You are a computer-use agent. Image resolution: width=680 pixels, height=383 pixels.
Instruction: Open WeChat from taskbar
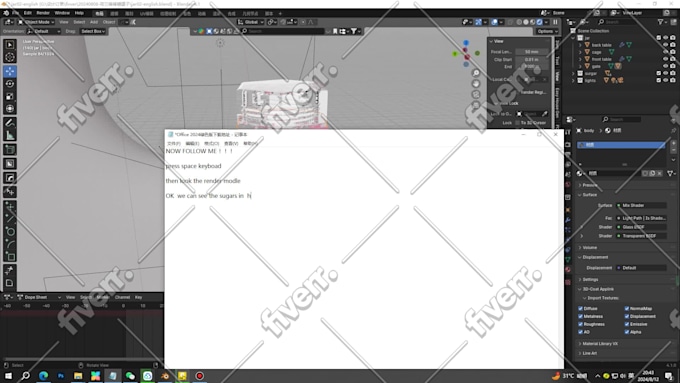[130, 376]
